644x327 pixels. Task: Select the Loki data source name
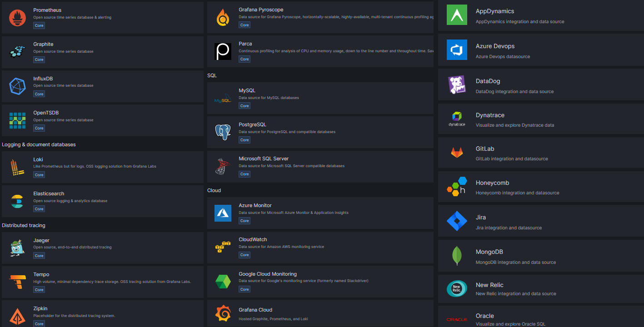(38, 159)
